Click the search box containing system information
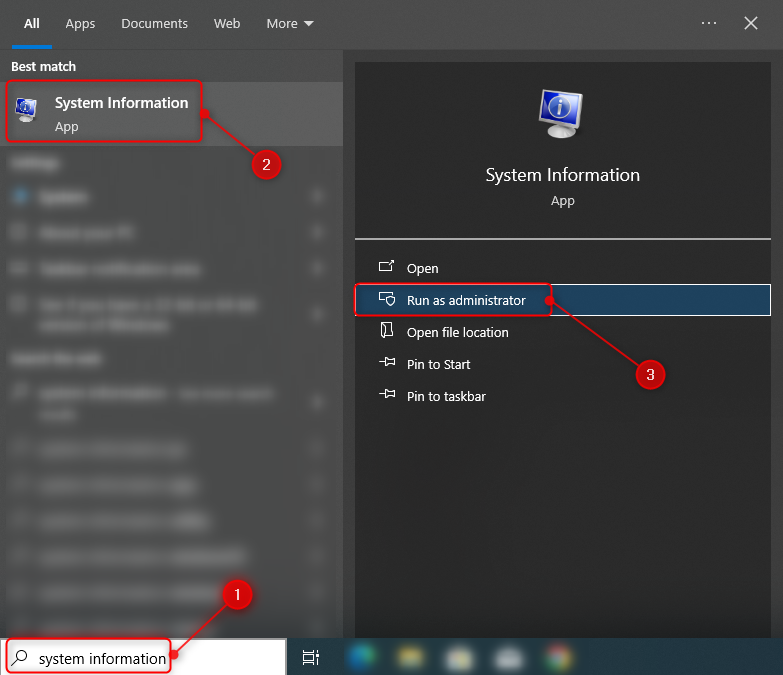Viewport: 783px width, 675px height. [x=145, y=657]
